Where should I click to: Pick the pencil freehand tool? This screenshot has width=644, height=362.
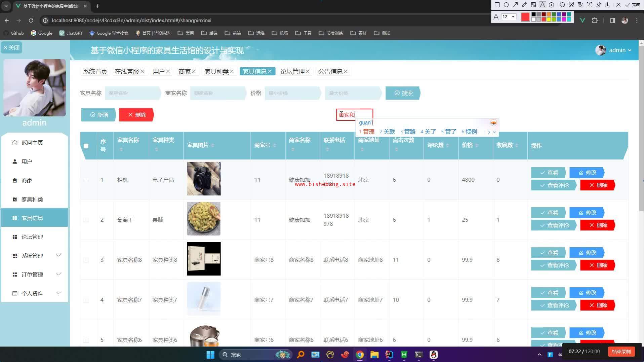(x=524, y=5)
